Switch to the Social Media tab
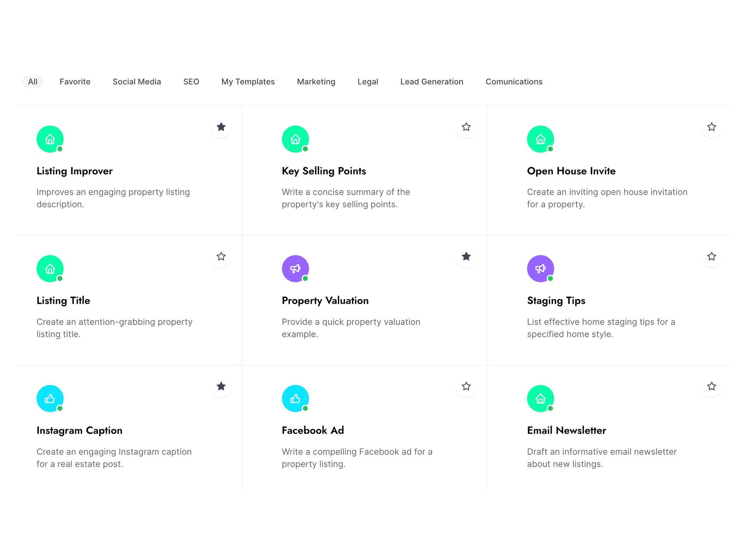This screenshot has width=747, height=560. (x=137, y=82)
